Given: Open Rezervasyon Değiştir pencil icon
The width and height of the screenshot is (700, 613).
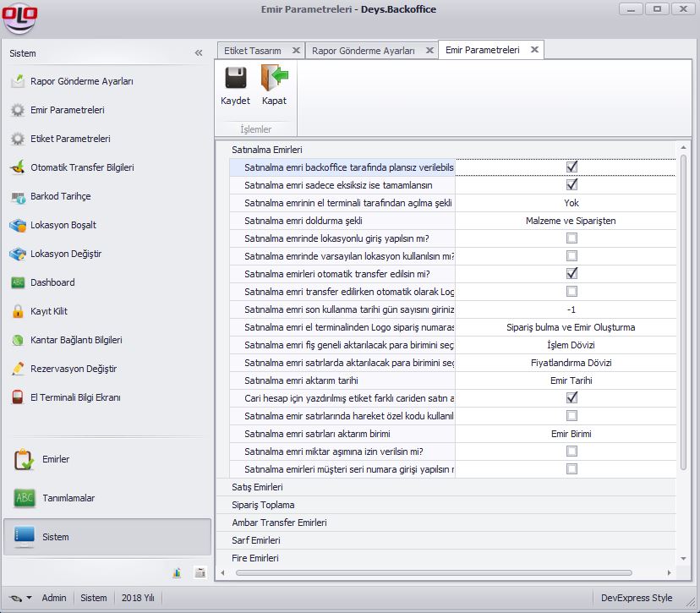Looking at the screenshot, I should (x=18, y=369).
